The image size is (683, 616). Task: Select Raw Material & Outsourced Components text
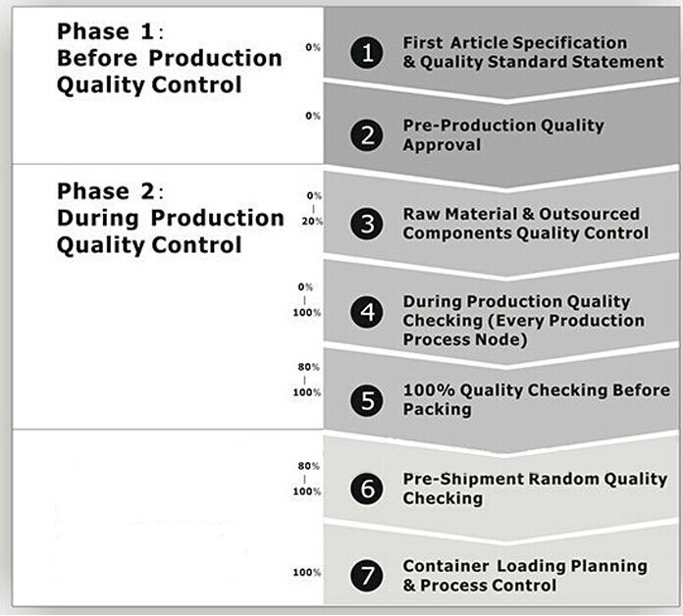(x=526, y=224)
